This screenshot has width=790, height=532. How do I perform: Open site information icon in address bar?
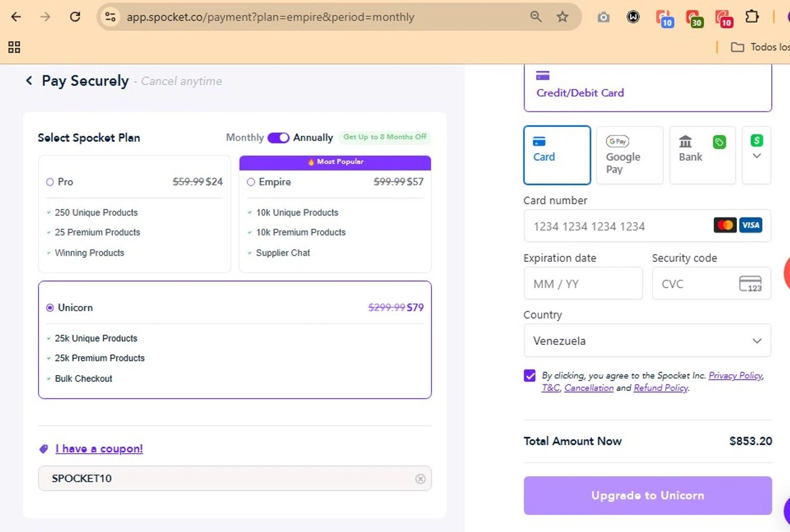(x=111, y=17)
